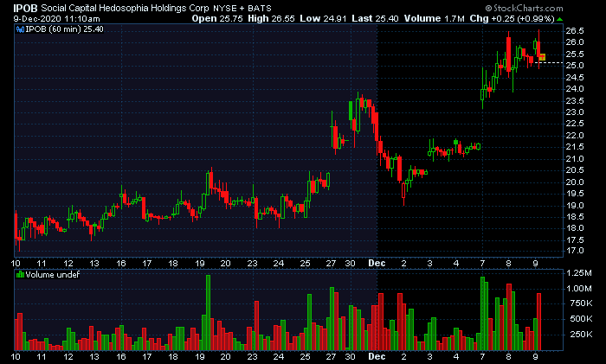The width and height of the screenshot is (606, 364).
Task: Click the 1.25M volume axis label
Action: point(579,273)
